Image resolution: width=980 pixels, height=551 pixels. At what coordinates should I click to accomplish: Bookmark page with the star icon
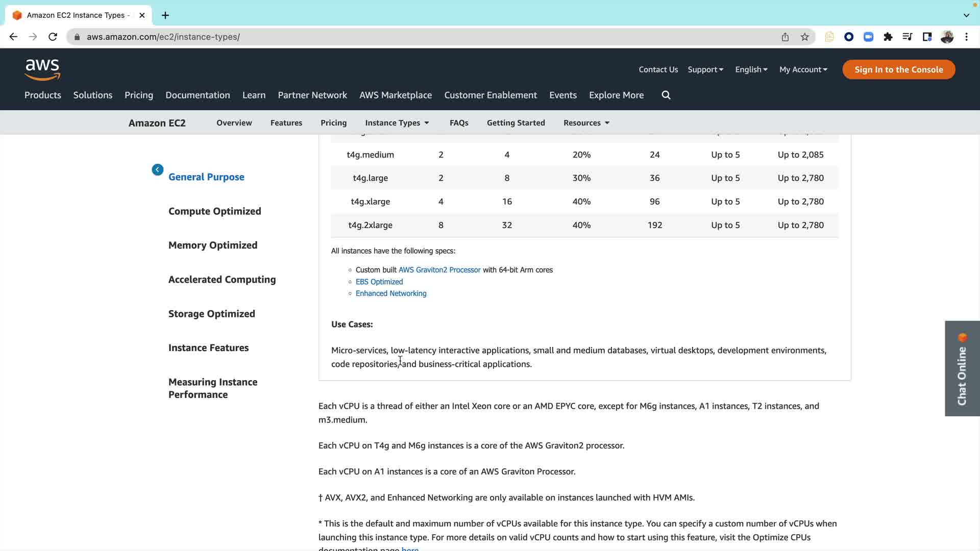tap(804, 37)
